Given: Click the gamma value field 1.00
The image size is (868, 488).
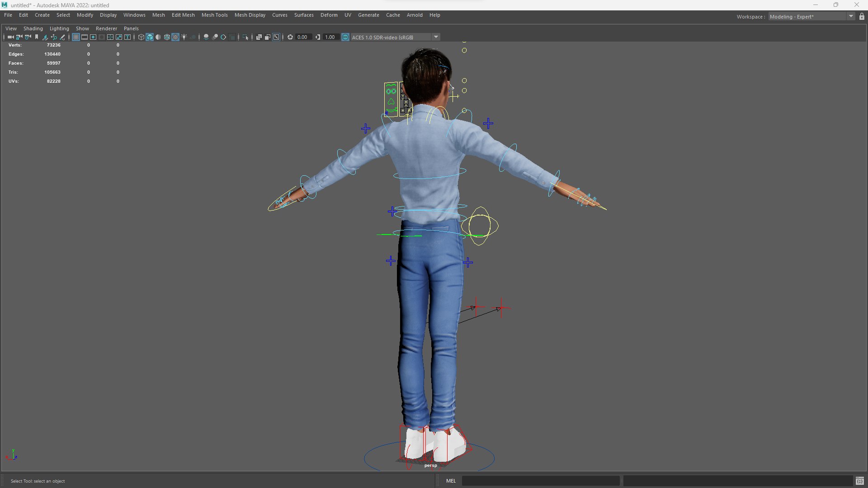Looking at the screenshot, I should [330, 37].
